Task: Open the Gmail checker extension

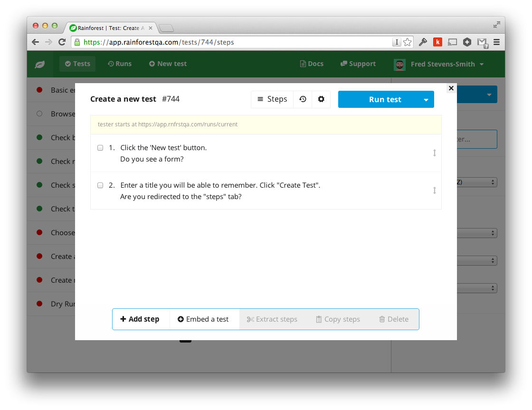Action: point(482,43)
